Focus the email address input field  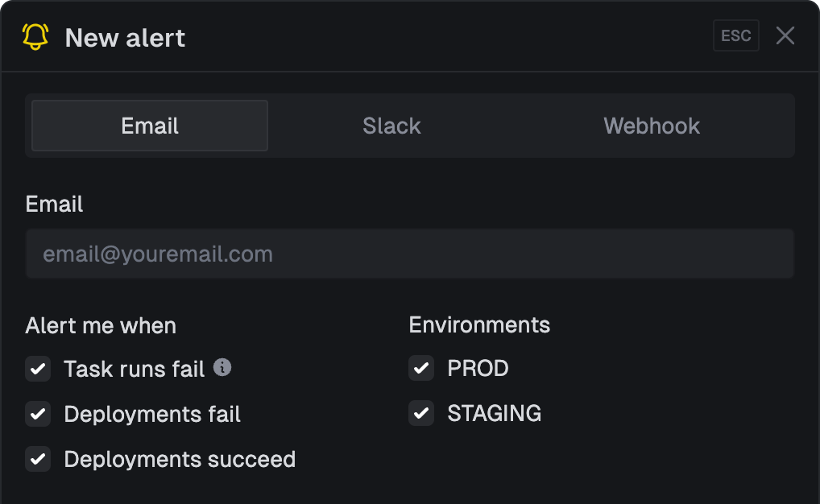click(x=409, y=254)
